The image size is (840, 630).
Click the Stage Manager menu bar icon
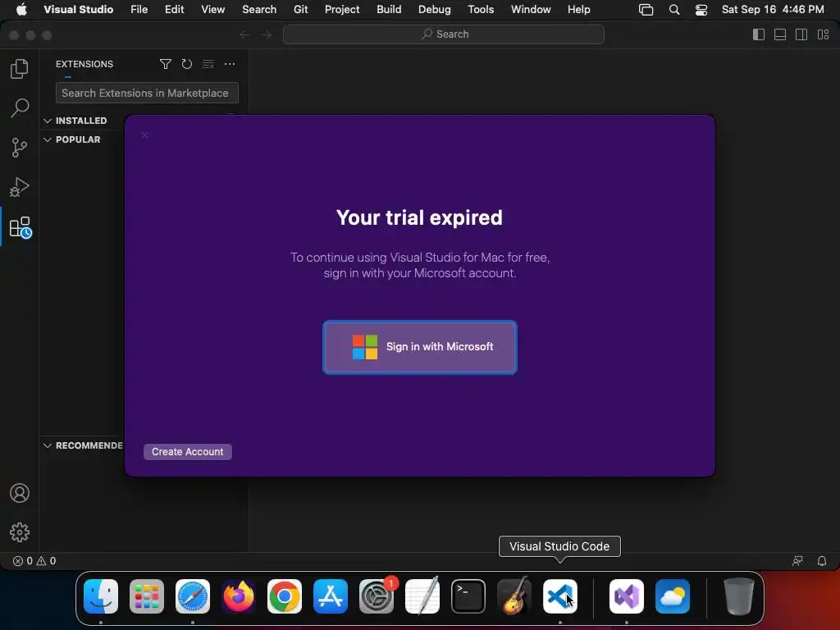tap(646, 10)
